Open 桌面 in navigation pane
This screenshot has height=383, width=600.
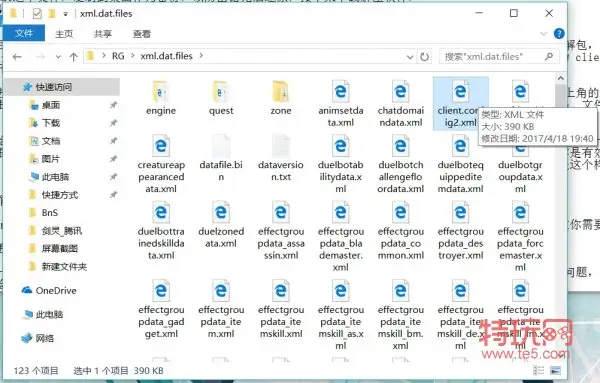[51, 105]
